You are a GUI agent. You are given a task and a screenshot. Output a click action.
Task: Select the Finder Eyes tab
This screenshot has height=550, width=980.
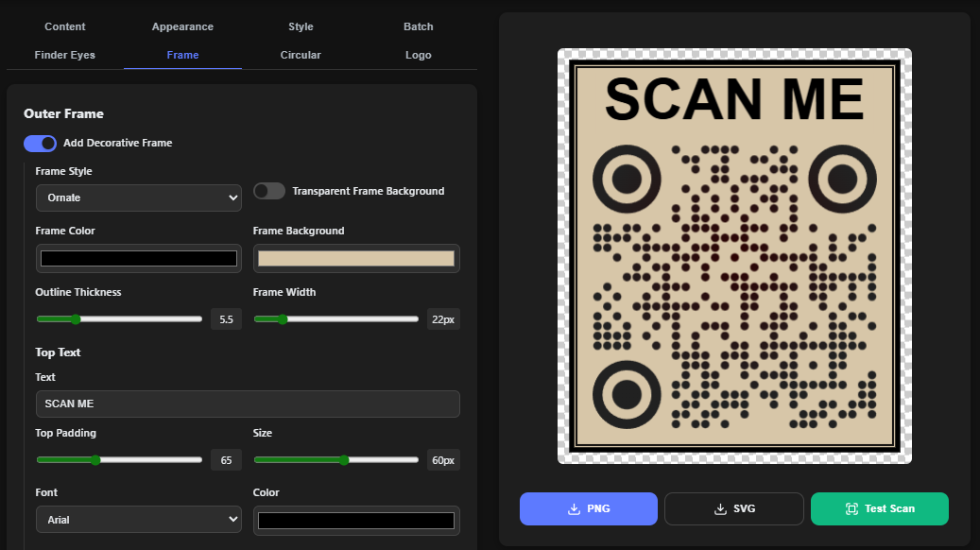65,55
